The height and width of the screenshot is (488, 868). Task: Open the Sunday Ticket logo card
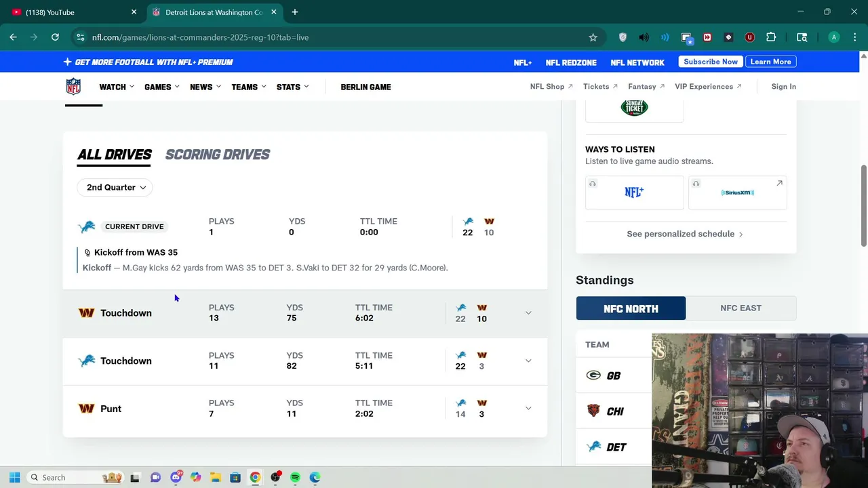click(x=634, y=108)
